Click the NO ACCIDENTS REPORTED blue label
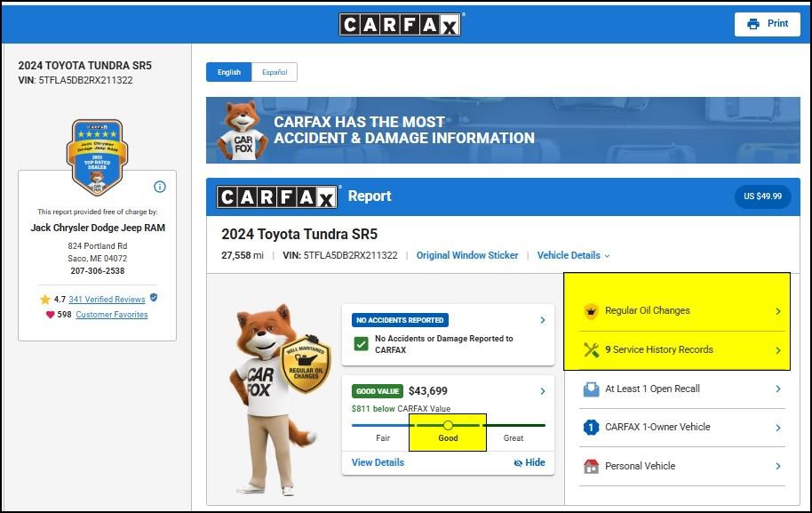 [401, 320]
